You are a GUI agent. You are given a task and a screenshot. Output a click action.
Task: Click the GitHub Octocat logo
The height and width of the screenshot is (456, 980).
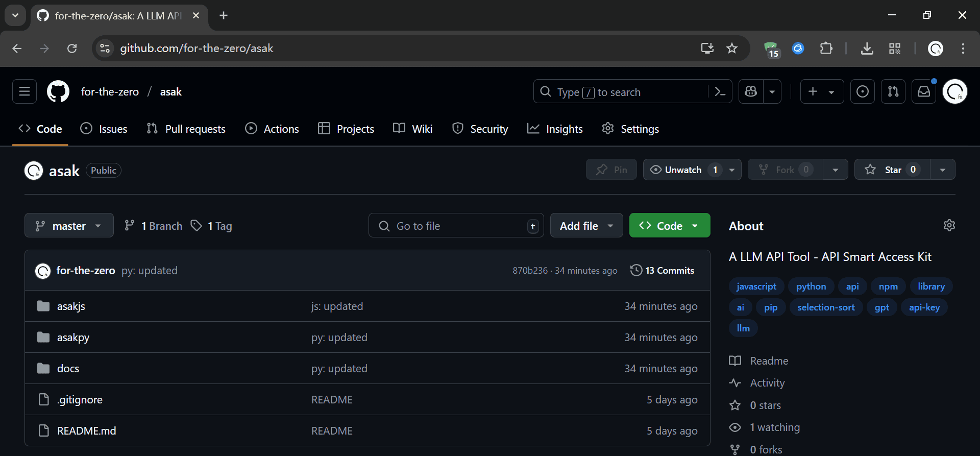coord(58,92)
